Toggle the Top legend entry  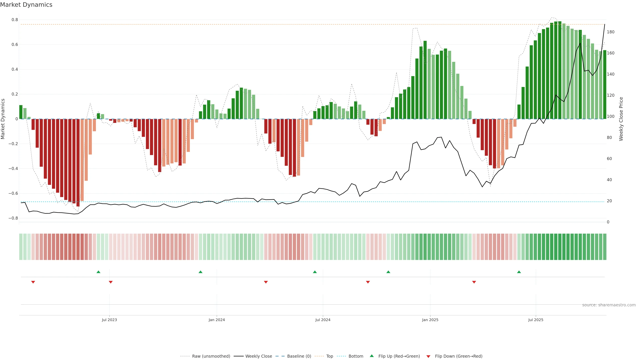(330, 356)
